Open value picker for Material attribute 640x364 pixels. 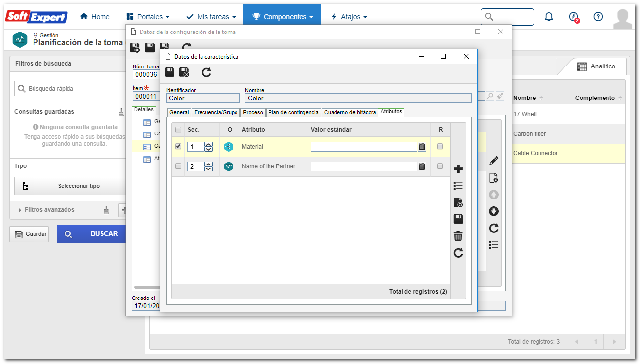point(422,147)
